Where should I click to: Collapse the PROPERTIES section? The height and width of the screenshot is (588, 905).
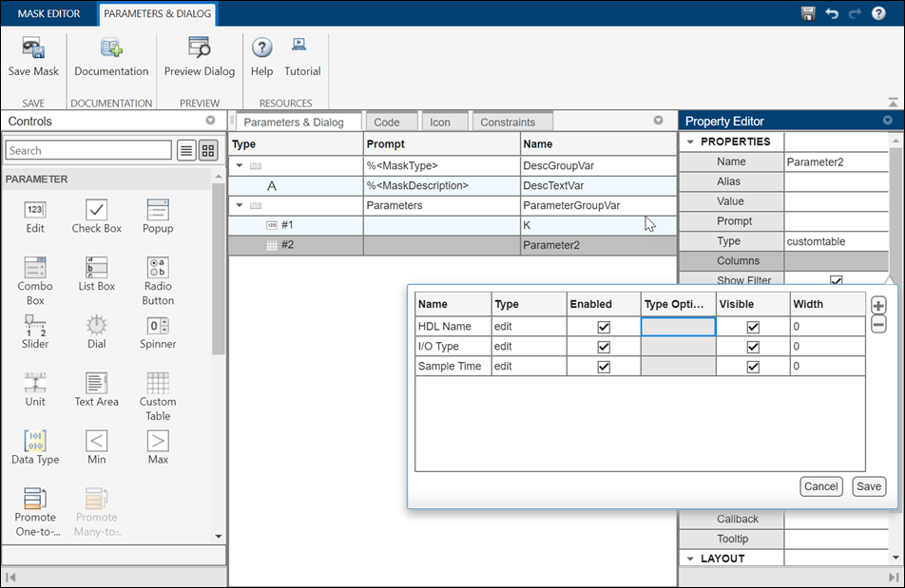click(x=690, y=142)
